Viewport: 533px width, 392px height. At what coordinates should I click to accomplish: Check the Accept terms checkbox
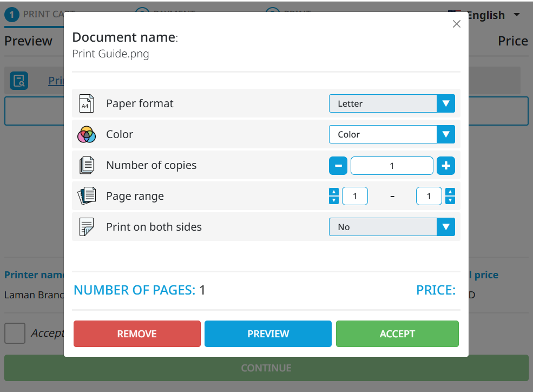(15, 333)
